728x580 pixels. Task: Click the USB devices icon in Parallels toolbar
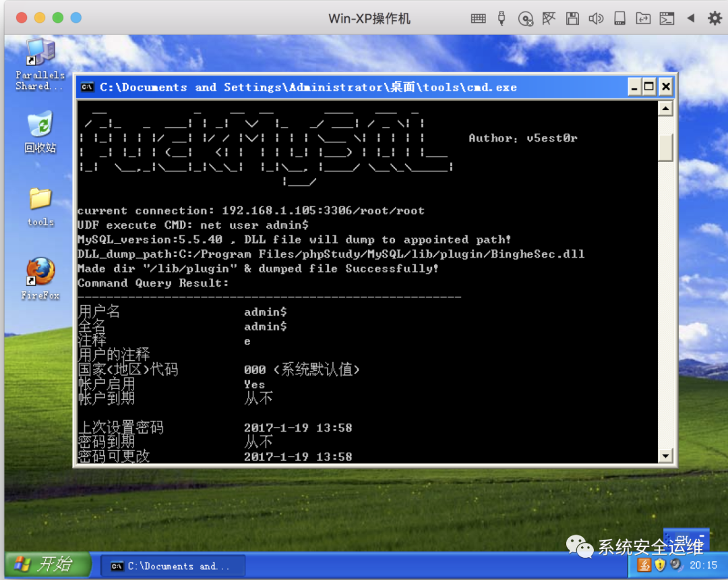tap(502, 19)
